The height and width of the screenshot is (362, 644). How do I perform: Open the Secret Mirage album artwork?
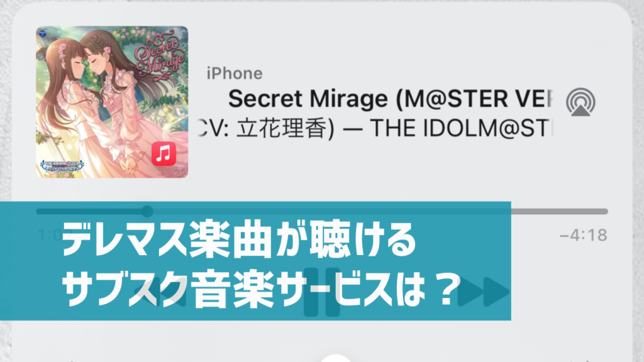[112, 102]
